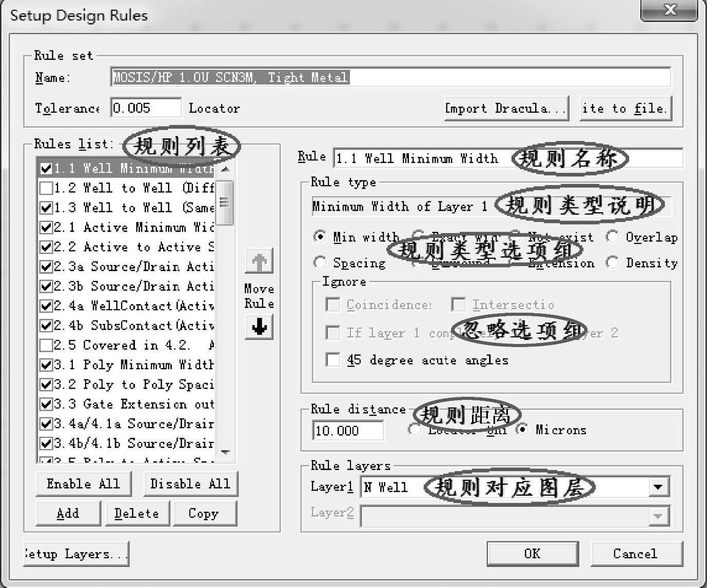This screenshot has height=588, width=707.
Task: Click the Move Rule up arrow
Action: 259,261
